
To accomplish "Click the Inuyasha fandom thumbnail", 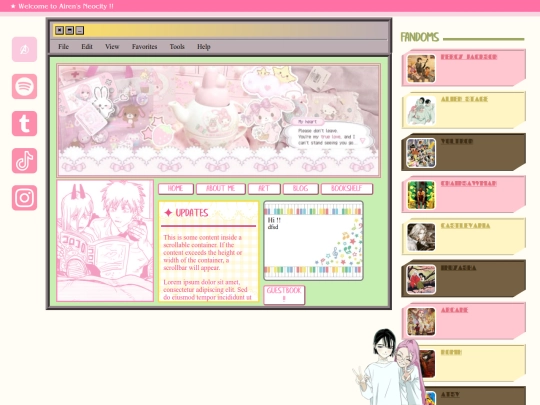I will [421, 280].
